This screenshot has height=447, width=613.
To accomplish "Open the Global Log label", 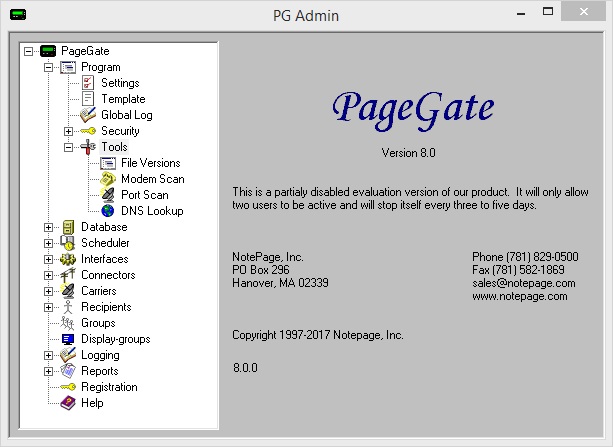I will 127,115.
